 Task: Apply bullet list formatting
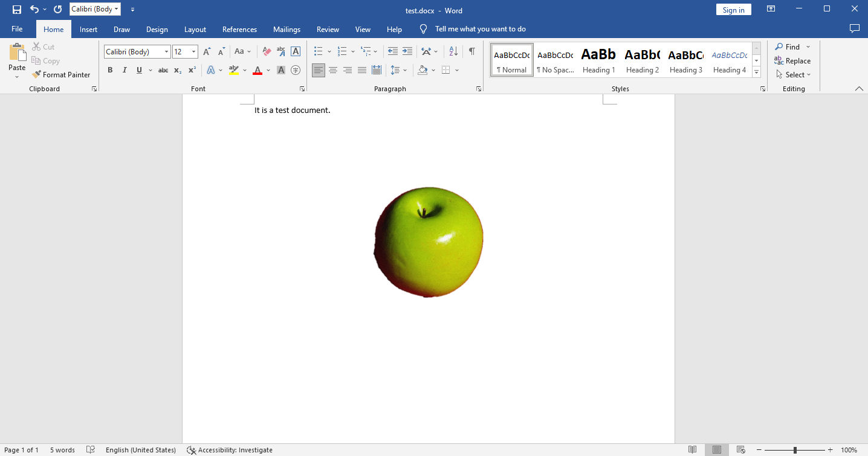(x=317, y=51)
